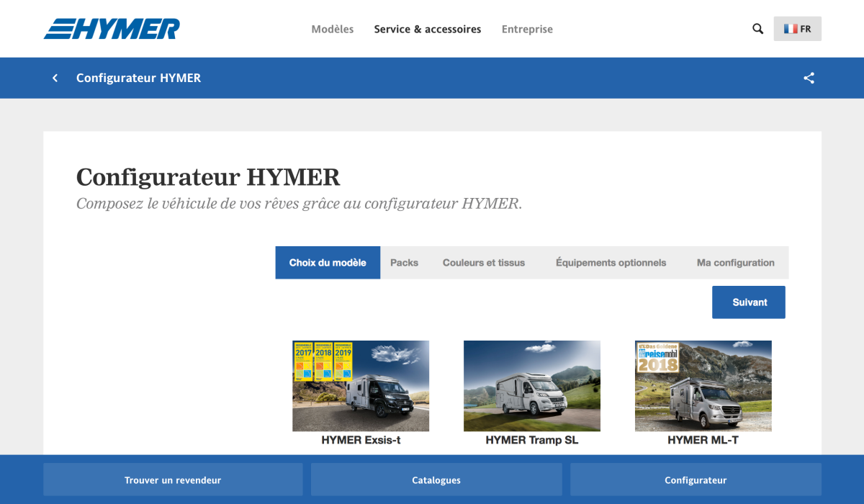Image resolution: width=864 pixels, height=504 pixels.
Task: Switch to the Couleurs et tissus tab
Action: [484, 263]
